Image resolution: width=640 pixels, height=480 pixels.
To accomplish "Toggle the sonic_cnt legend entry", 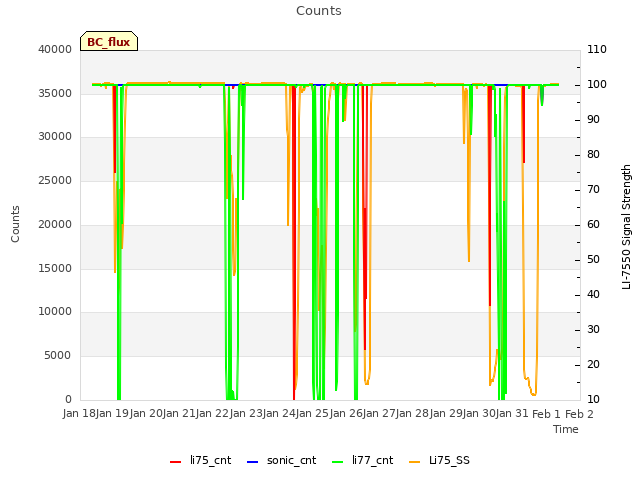I will (x=282, y=460).
